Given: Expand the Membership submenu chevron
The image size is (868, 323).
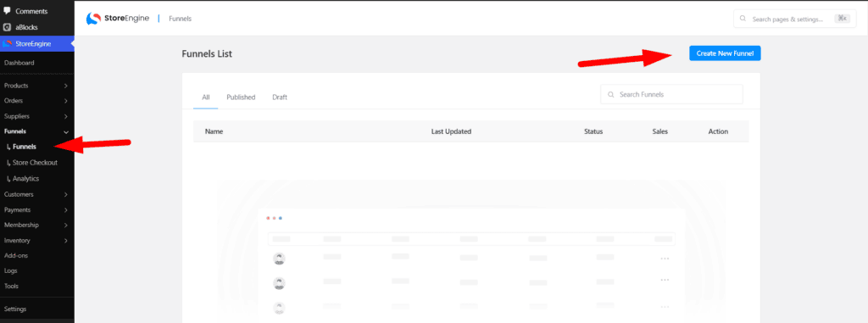Looking at the screenshot, I should pos(66,225).
